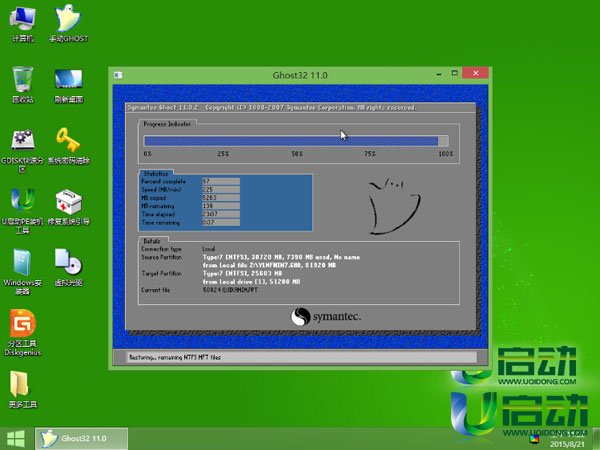Screen dimensions: 600x450
Task: Click the Time elapsed value field
Action: pos(221,214)
